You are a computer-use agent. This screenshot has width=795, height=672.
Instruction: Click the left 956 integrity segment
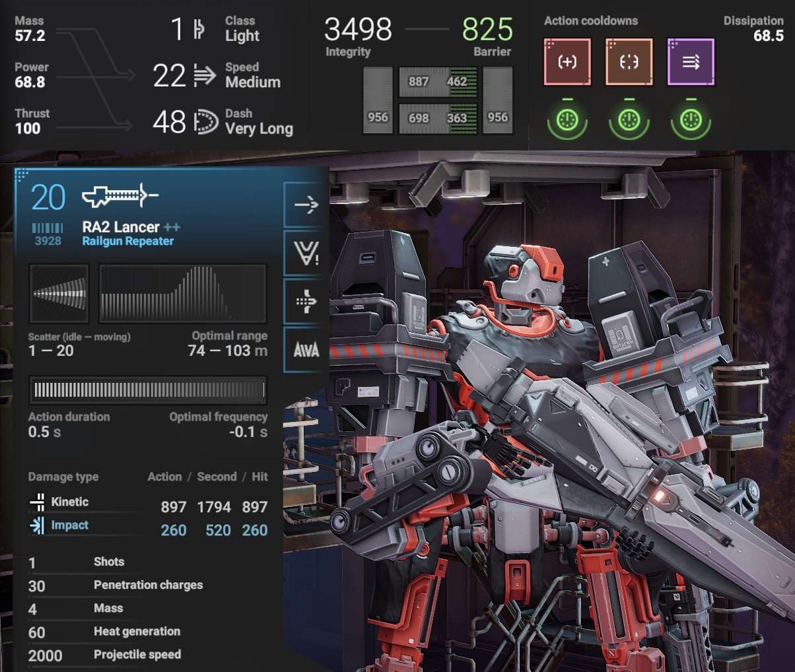378,101
